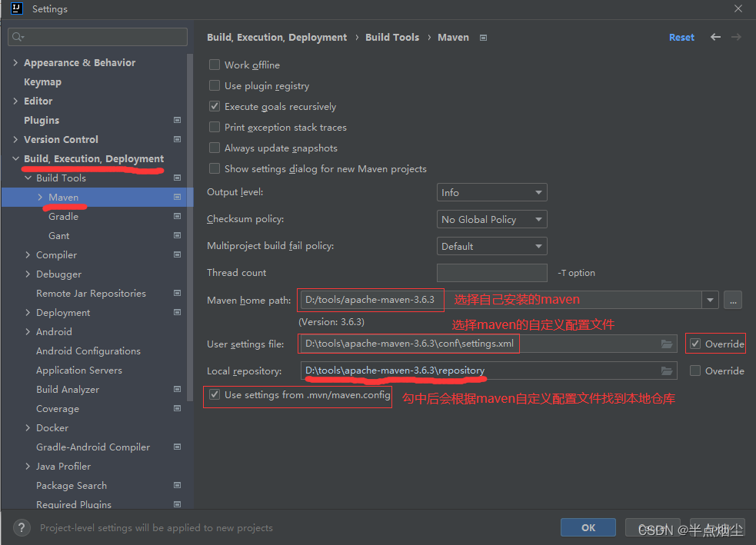Click the project-level icon beside Coverage
The image size is (756, 545).
(178, 408)
